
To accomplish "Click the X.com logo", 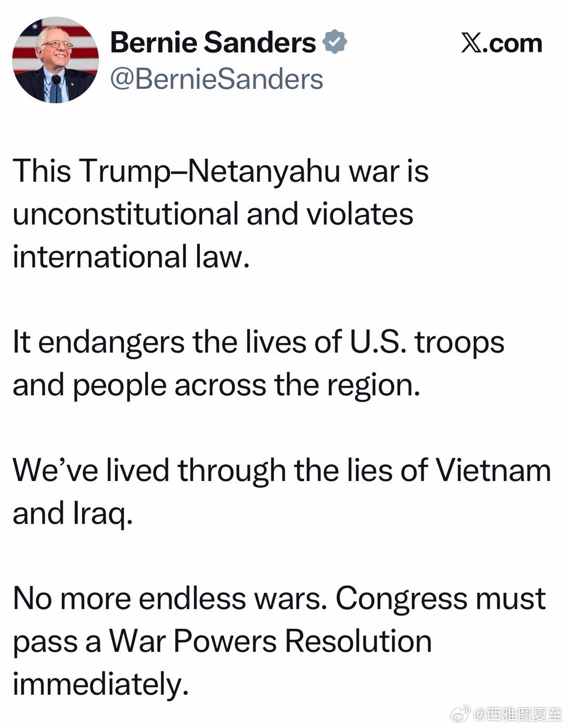I will pyautogui.click(x=501, y=43).
